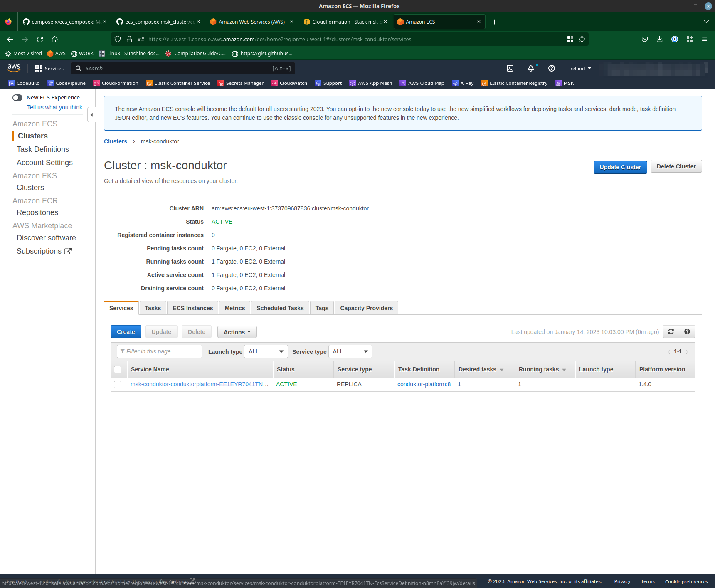The height and width of the screenshot is (588, 715).
Task: Open Elastic Container Registry shortcut
Action: [x=514, y=83]
